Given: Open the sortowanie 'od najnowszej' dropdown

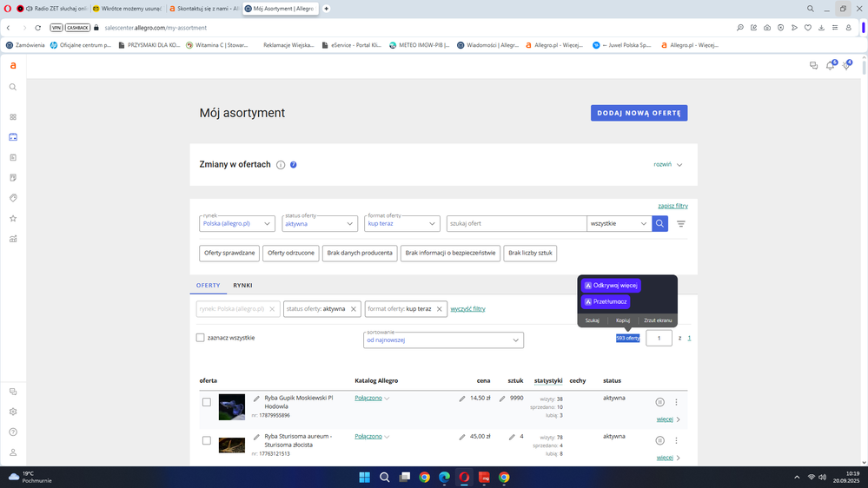Looking at the screenshot, I should tap(443, 340).
